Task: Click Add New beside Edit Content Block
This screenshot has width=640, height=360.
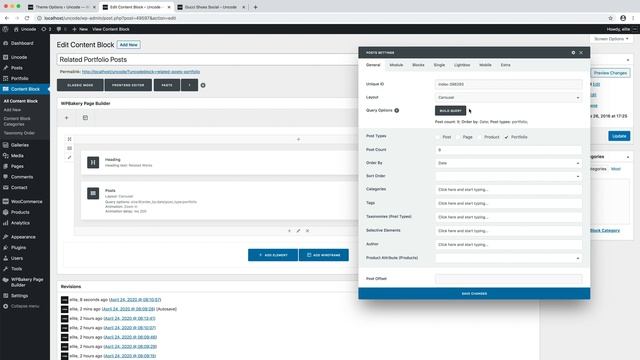Action: tap(129, 44)
